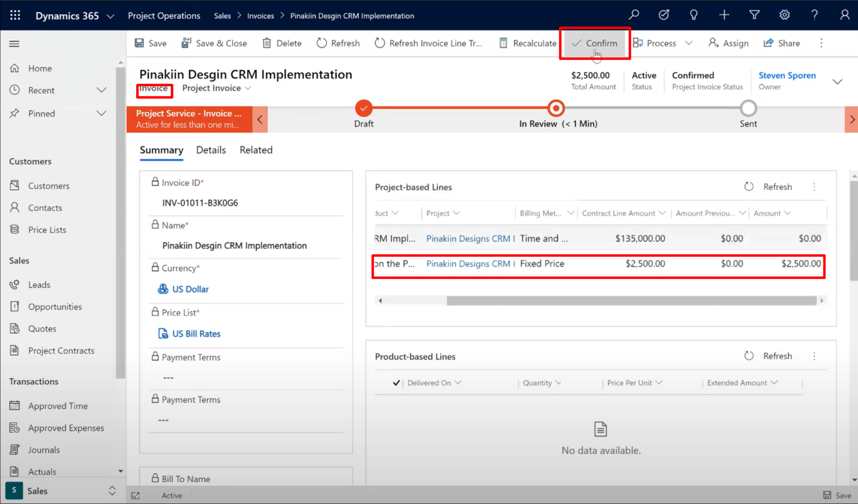Expand the Pinned section in the sidebar

101,113
